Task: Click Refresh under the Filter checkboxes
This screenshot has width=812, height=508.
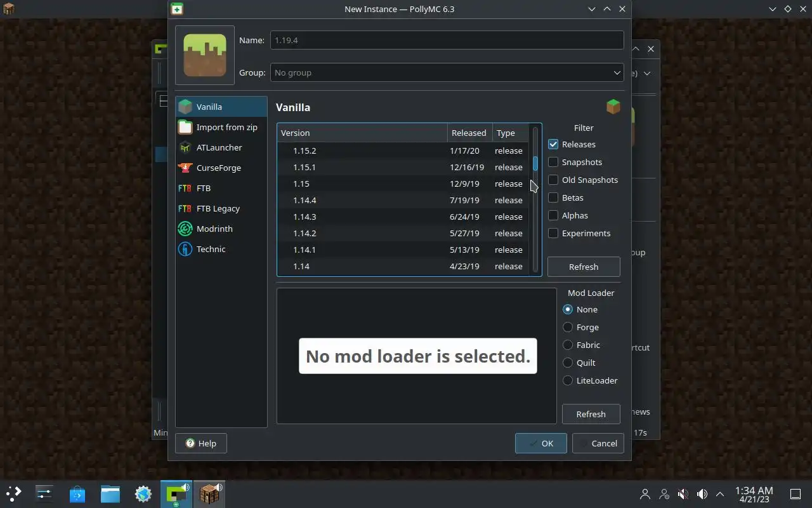Action: (584, 267)
